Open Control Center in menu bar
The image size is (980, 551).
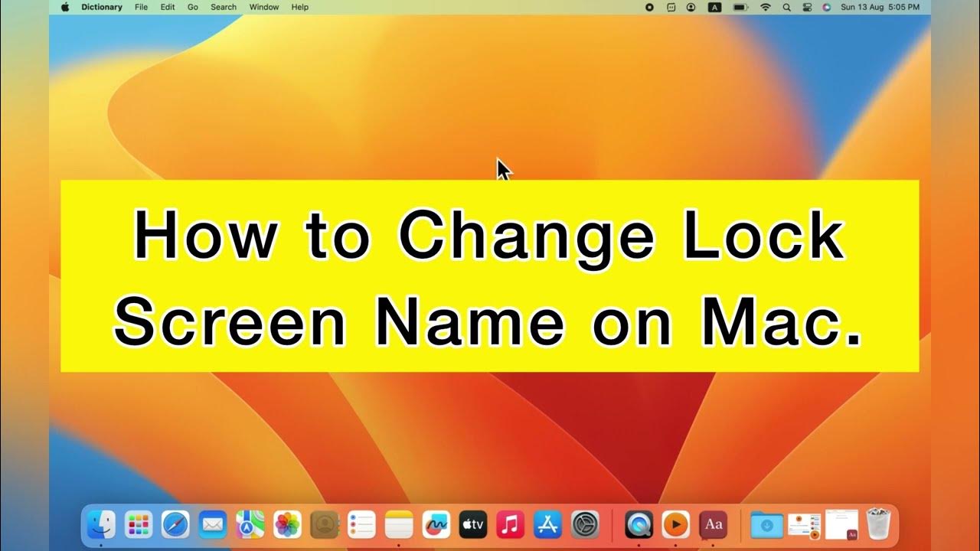[806, 7]
